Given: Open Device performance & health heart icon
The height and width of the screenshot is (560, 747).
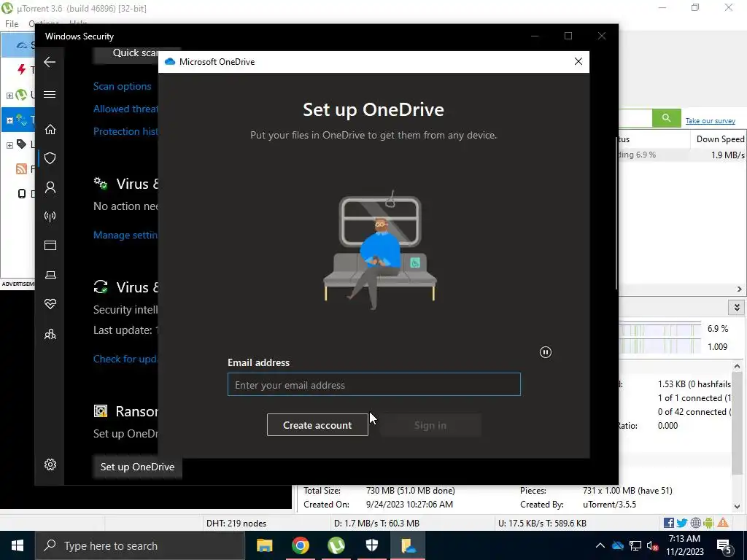Looking at the screenshot, I should pyautogui.click(x=50, y=304).
